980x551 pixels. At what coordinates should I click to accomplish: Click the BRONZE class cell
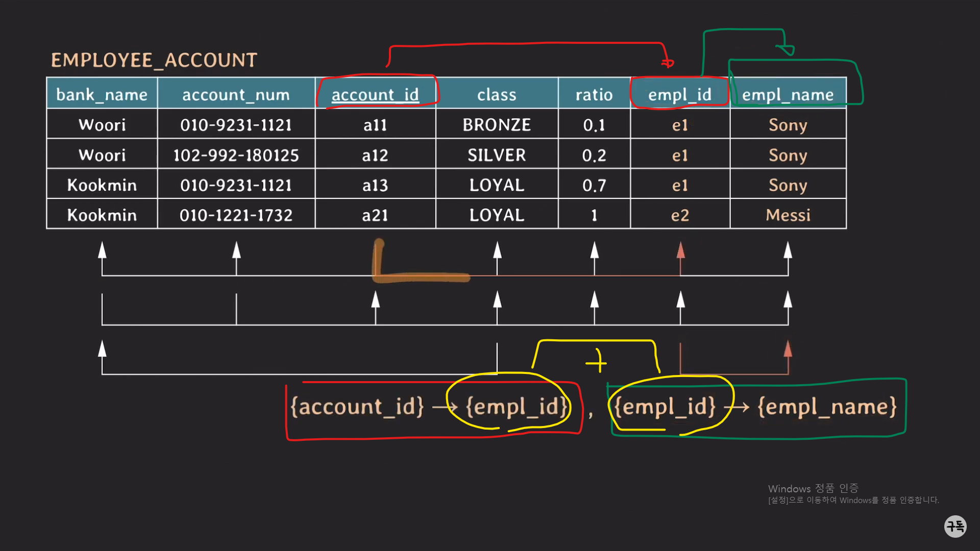pyautogui.click(x=497, y=125)
